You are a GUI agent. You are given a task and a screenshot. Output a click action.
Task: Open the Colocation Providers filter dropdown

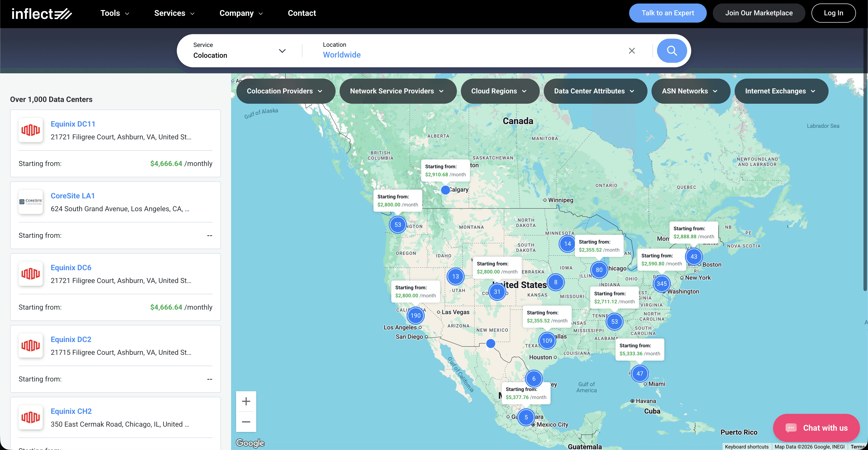285,91
